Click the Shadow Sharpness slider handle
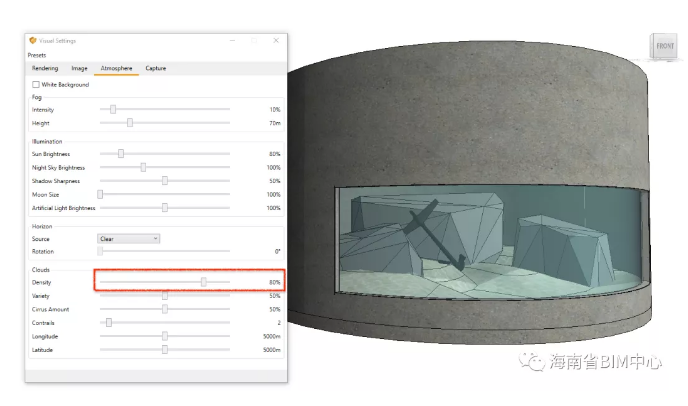The height and width of the screenshot is (406, 688). [x=165, y=181]
